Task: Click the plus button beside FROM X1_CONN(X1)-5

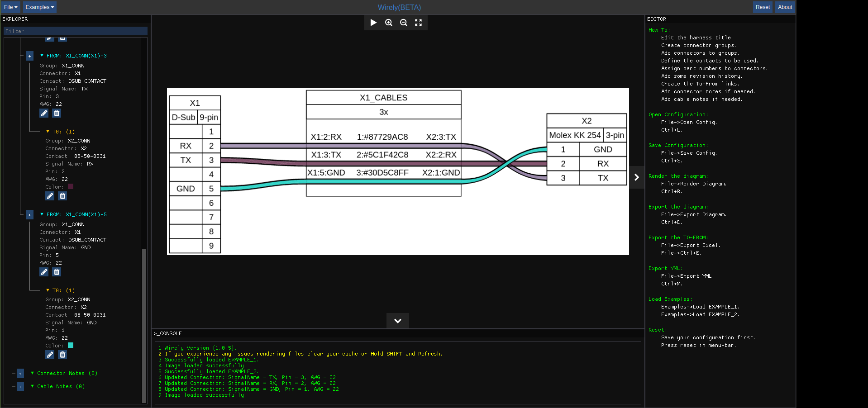Action: [x=29, y=215]
